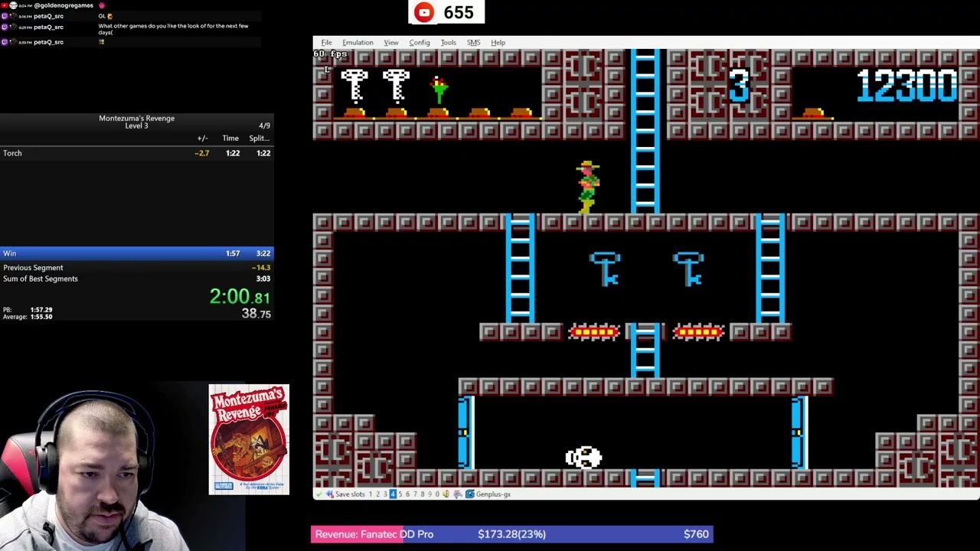Screen dimensions: 980x551
Task: Click the YouTube viewer count icon
Action: (x=424, y=12)
